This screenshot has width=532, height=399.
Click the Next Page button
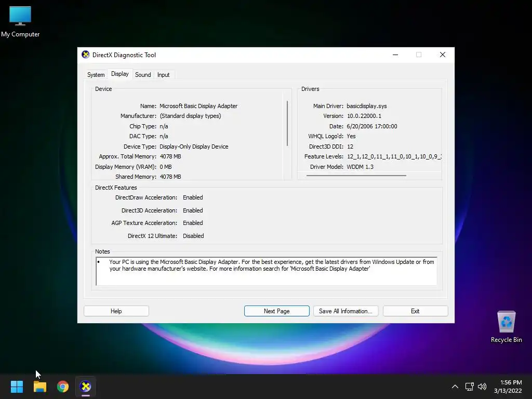click(x=276, y=311)
